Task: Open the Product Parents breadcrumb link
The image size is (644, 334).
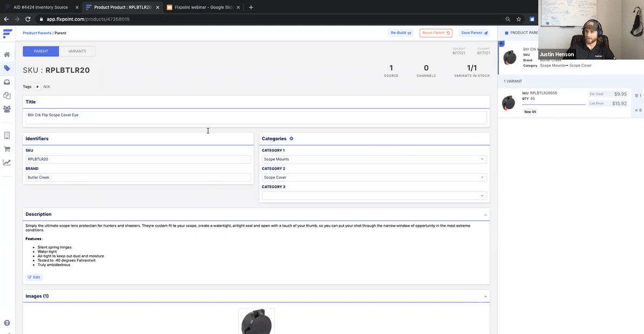Action: coord(37,33)
